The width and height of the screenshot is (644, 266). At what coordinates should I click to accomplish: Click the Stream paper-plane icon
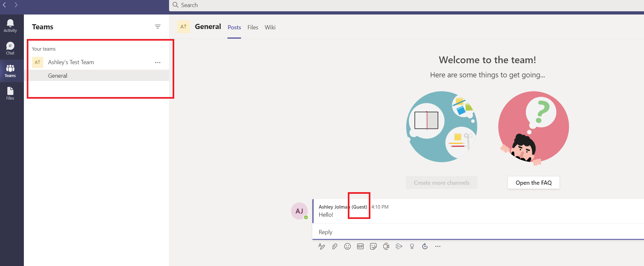tap(399, 246)
